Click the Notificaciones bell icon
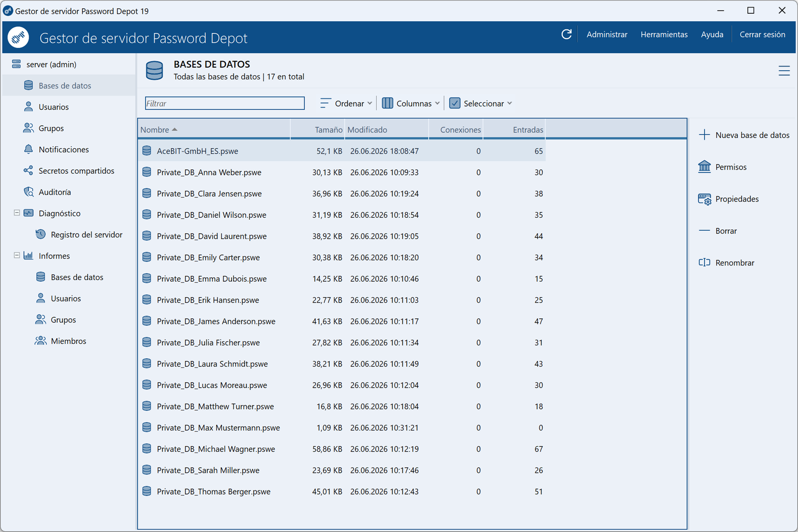 (28, 149)
